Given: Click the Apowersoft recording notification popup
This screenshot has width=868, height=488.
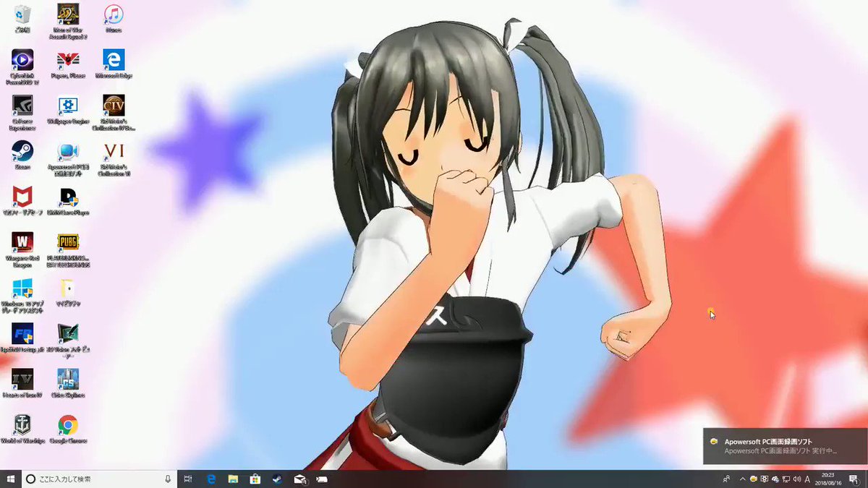Looking at the screenshot, I should 785,446.
